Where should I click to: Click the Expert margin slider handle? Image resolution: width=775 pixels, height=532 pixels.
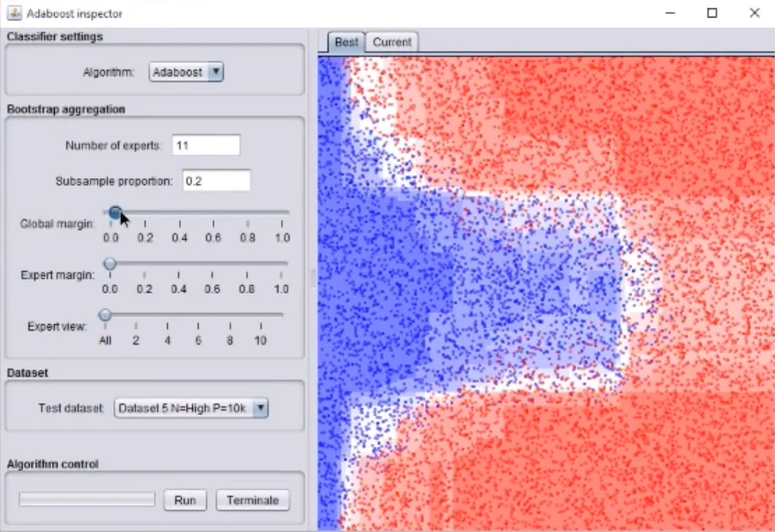coord(110,265)
